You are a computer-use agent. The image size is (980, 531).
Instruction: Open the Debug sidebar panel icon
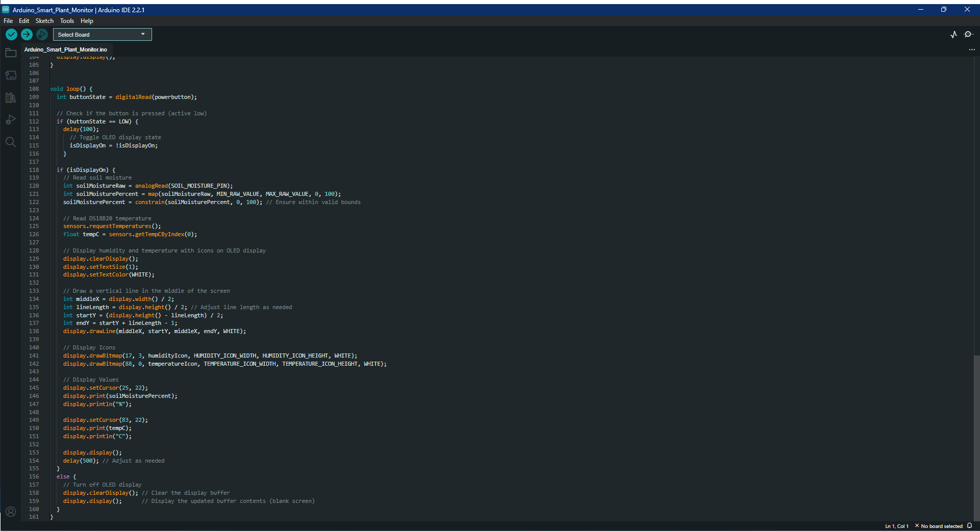tap(11, 120)
